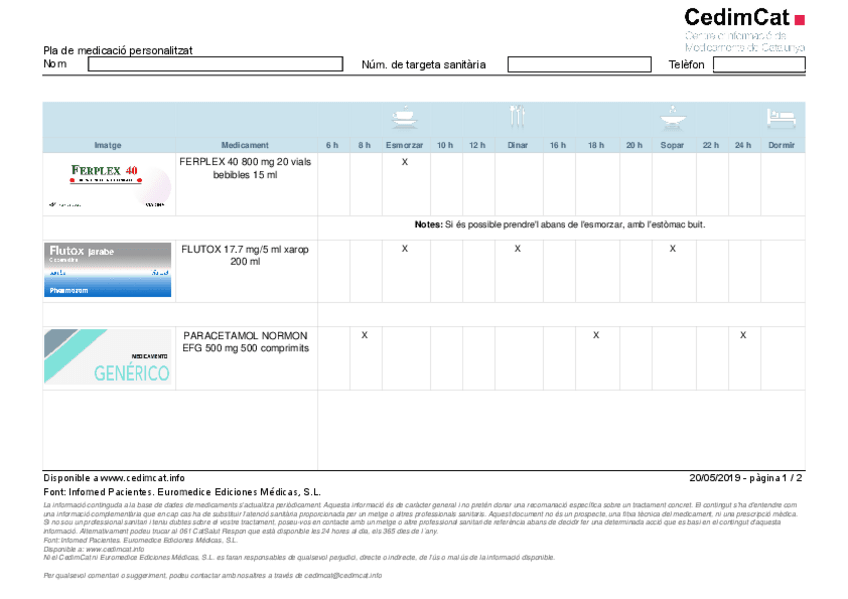The height and width of the screenshot is (599, 848).
Task: Click the Sopar column header
Action: pos(672,145)
